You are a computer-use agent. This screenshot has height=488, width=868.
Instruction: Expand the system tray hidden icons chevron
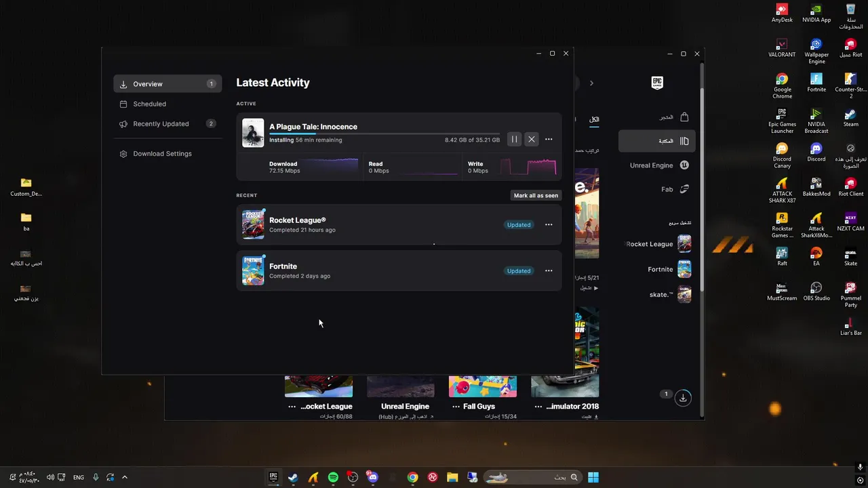click(125, 477)
